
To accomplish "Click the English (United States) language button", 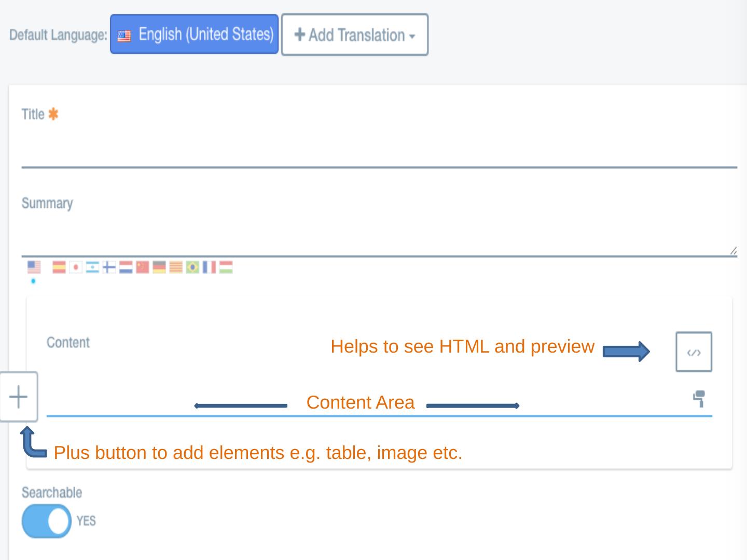I will pos(194,34).
